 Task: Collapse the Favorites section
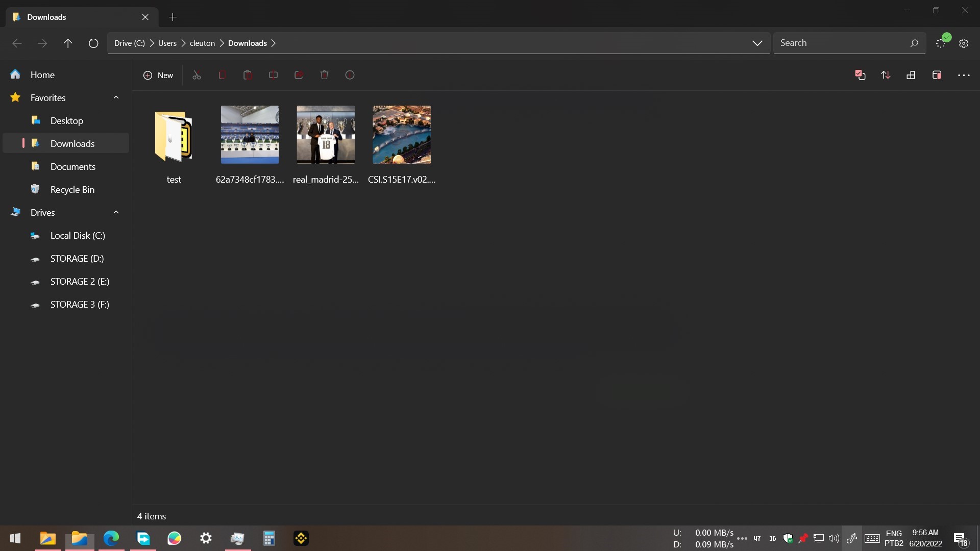[116, 97]
